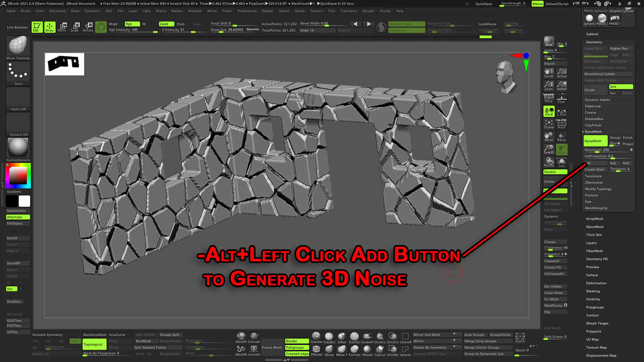Select the SnakeHook brush
The width and height of the screenshot is (644, 362).
[x=368, y=336]
